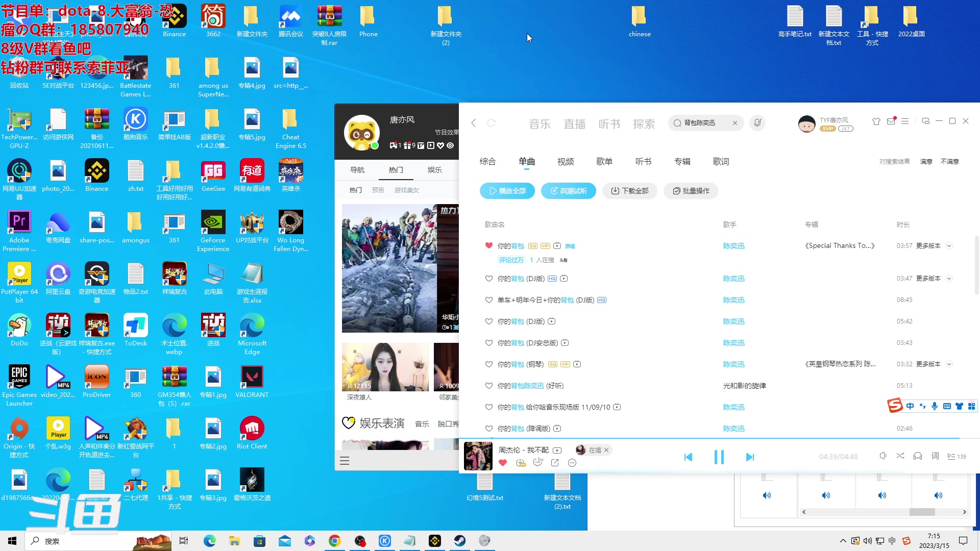The image size is (980, 551).
Task: Open Chrome from the taskbar
Action: click(x=335, y=541)
